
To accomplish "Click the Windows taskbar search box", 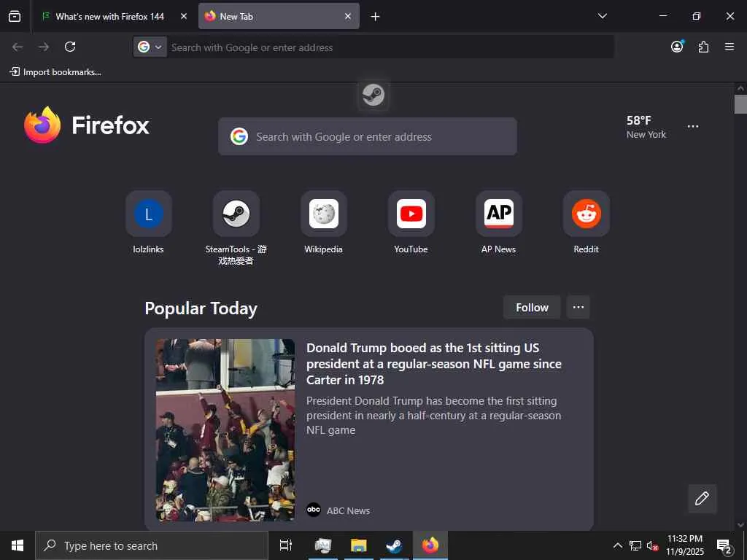I will [x=152, y=545].
